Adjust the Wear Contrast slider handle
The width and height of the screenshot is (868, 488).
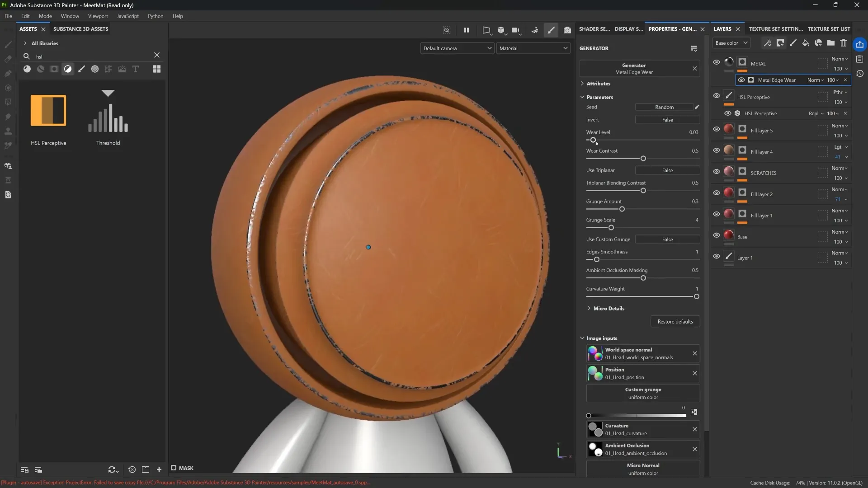[x=643, y=159]
